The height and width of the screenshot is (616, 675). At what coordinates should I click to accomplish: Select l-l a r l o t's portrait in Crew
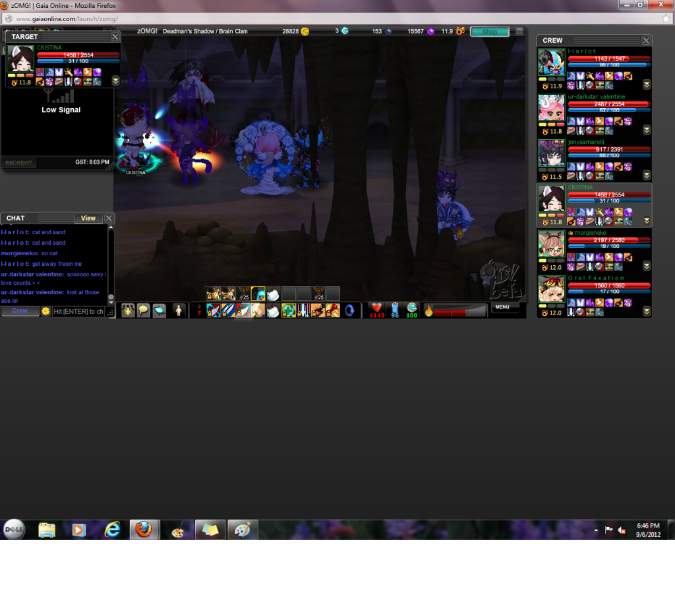tap(552, 63)
